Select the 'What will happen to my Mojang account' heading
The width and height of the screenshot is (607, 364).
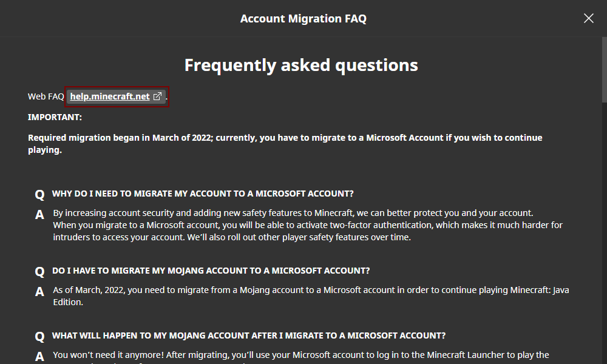tap(249, 335)
